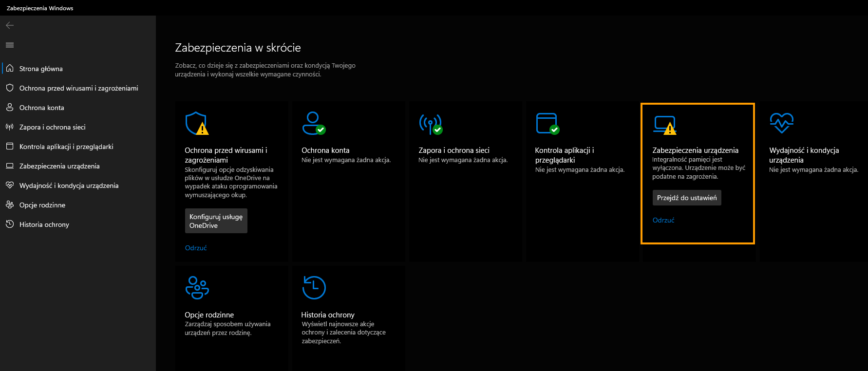The width and height of the screenshot is (868, 371).
Task: Open Ochrona przed wirusami i zagrożeniami menu item
Action: click(79, 88)
